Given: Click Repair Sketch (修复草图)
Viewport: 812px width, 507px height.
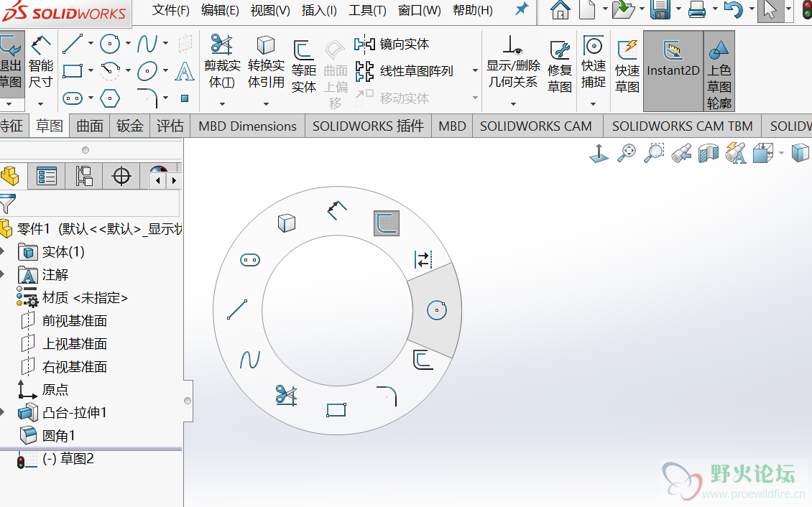Looking at the screenshot, I should coord(560,68).
